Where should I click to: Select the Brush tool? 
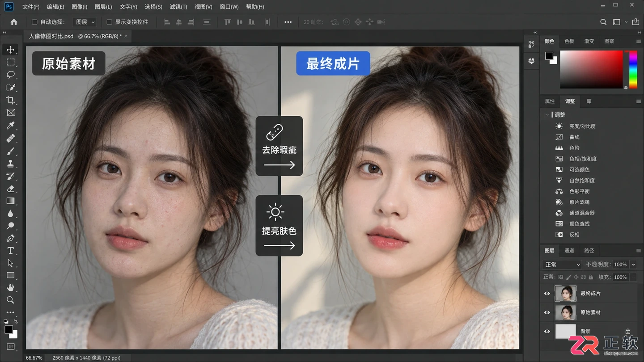(10, 151)
